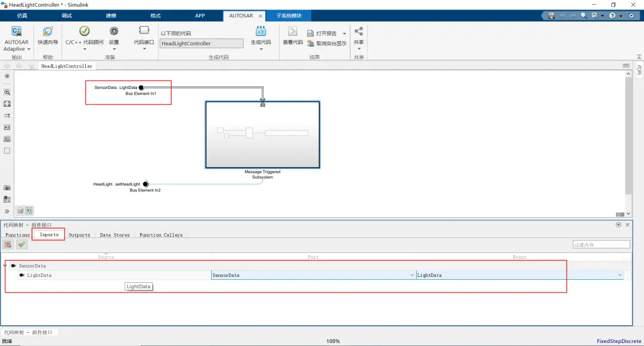
Task: Open the AUTOSAR Adaptive output selector
Action: (x=17, y=39)
